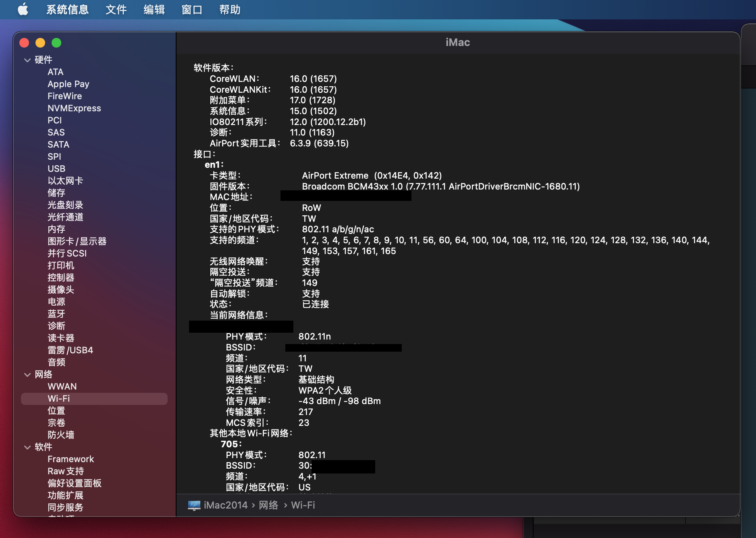
Task: Open the 系统信息 menu
Action: click(x=67, y=9)
